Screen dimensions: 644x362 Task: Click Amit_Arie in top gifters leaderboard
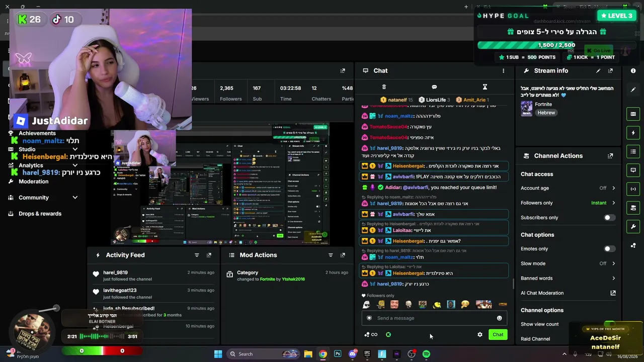tap(473, 100)
